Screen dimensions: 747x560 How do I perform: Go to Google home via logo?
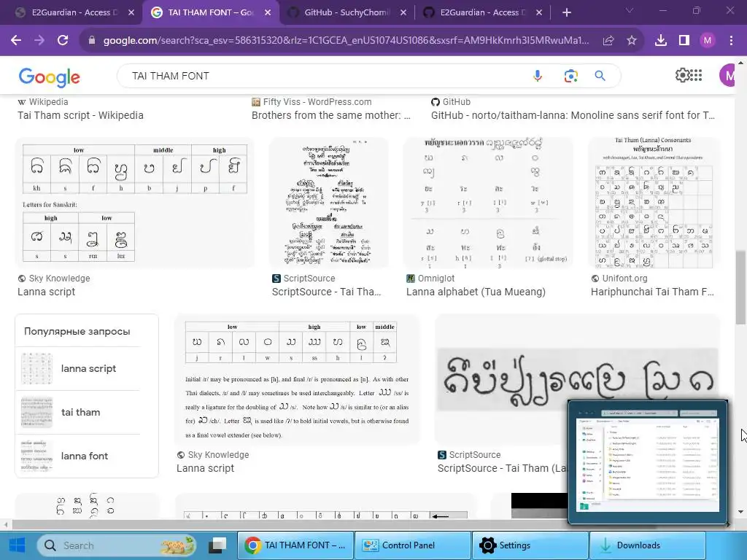pos(49,77)
